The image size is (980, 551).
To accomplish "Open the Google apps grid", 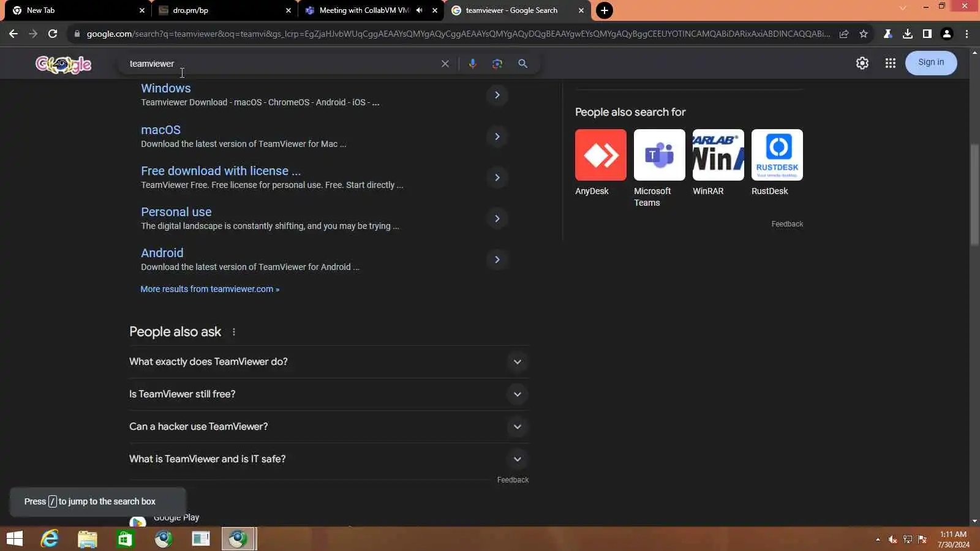I will 891,63.
